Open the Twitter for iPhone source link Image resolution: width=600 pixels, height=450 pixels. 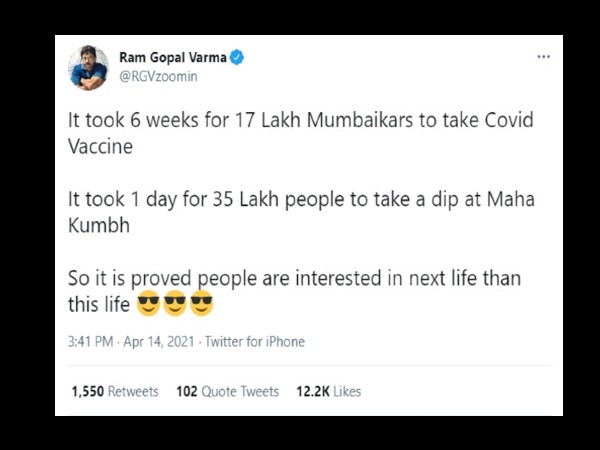coord(255,341)
